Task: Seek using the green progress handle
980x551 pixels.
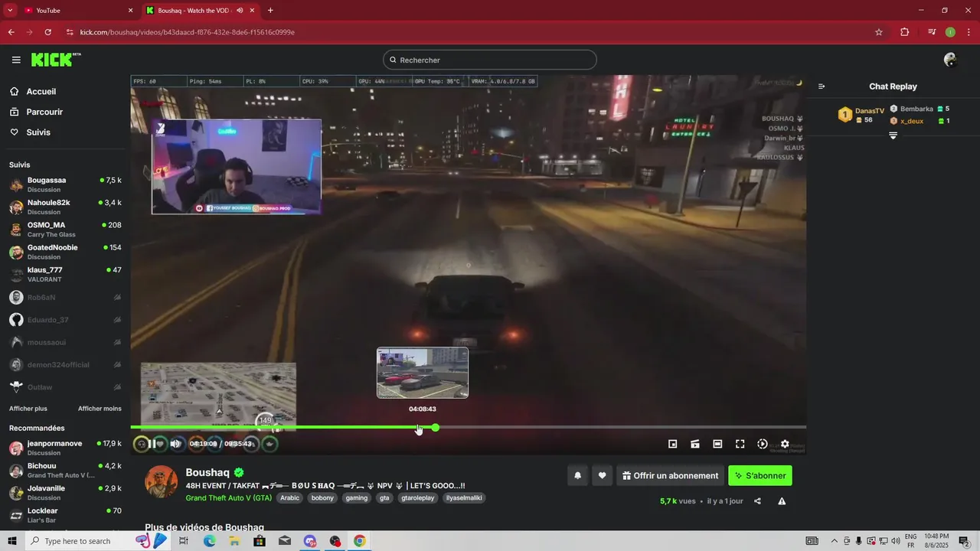Action: tap(435, 427)
